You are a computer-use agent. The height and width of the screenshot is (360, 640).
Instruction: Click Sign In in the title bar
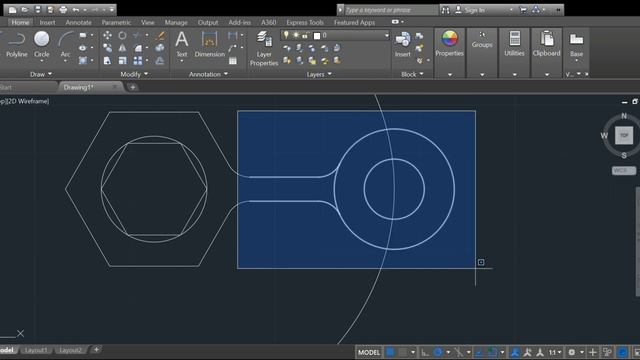pyautogui.click(x=474, y=10)
